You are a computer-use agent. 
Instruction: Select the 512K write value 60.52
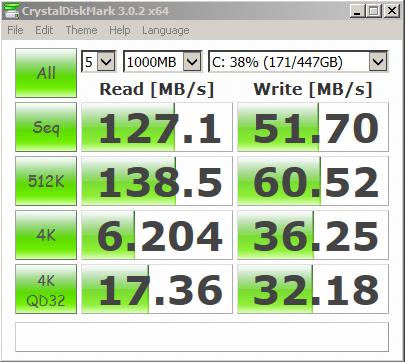pos(313,181)
